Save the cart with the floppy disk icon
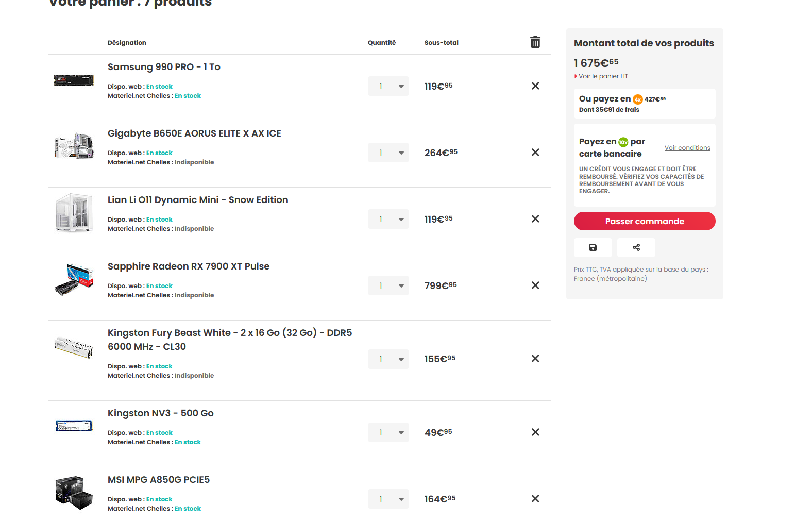This screenshot has width=812, height=522. (x=593, y=247)
